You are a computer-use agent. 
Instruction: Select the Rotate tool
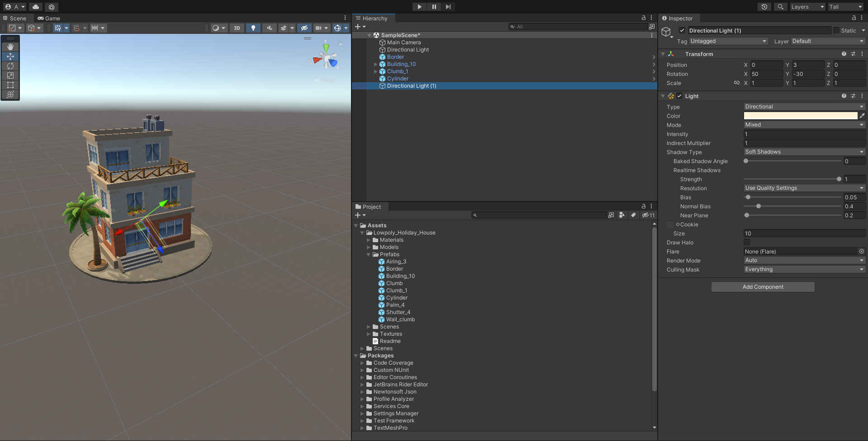point(10,66)
